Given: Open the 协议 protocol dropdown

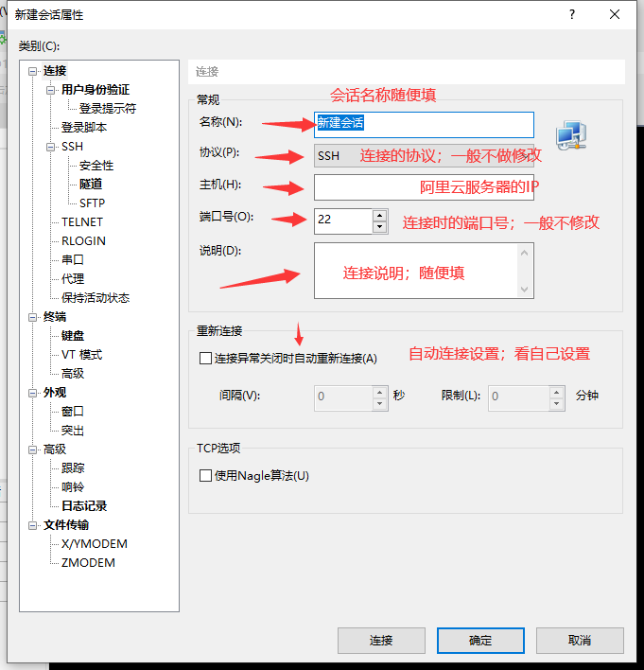Looking at the screenshot, I should [x=424, y=155].
